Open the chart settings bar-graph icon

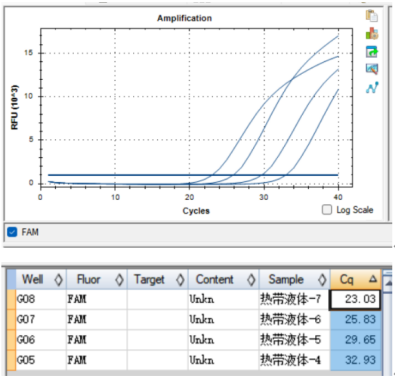pos(372,34)
